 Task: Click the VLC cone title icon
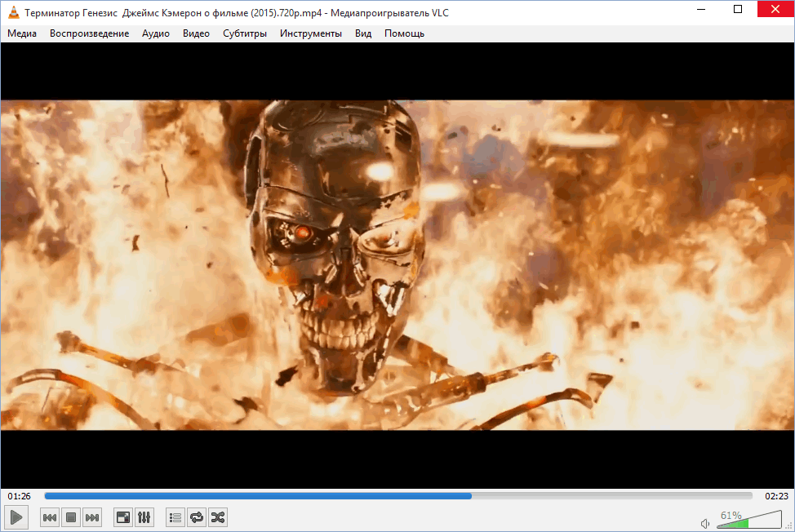14,12
